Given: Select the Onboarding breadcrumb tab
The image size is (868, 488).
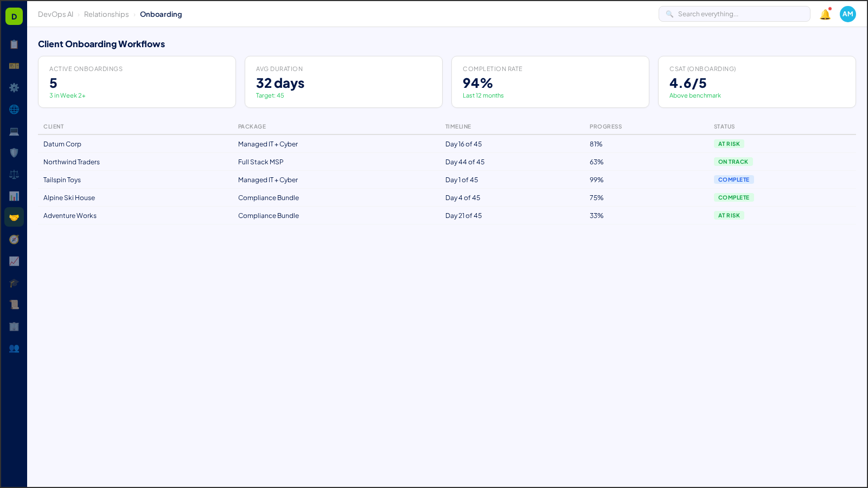Looking at the screenshot, I should coord(161,14).
